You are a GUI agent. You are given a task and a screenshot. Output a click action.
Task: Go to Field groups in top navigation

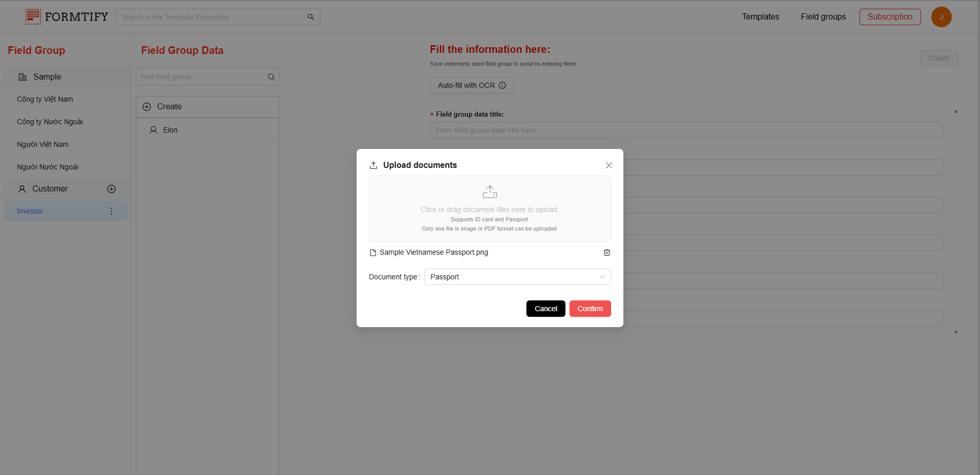(x=823, y=17)
